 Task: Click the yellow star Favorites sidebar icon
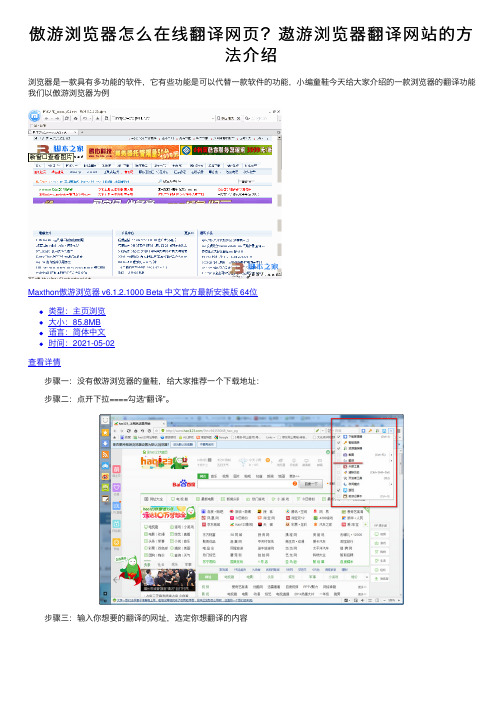click(105, 432)
